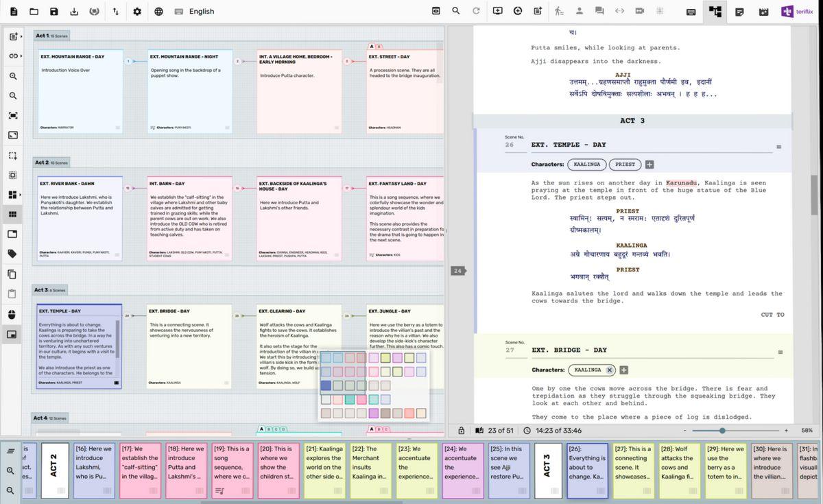Switch to the structure view tab
Image resolution: width=823 pixels, height=504 pixels.
click(715, 12)
